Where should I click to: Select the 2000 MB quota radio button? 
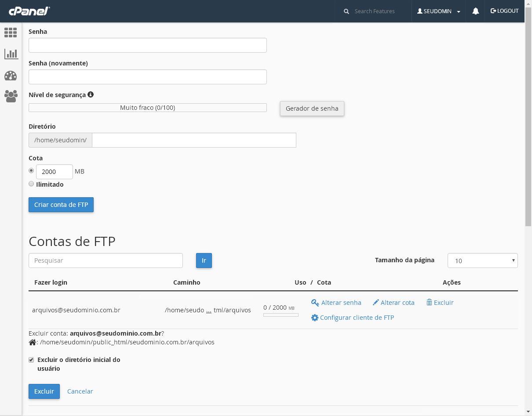31,170
